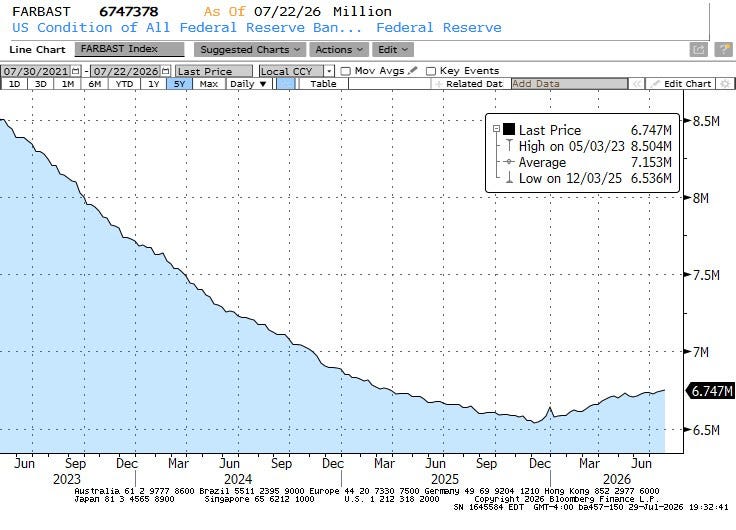Switch to Table view
This screenshot has height=530, width=736.
click(323, 84)
